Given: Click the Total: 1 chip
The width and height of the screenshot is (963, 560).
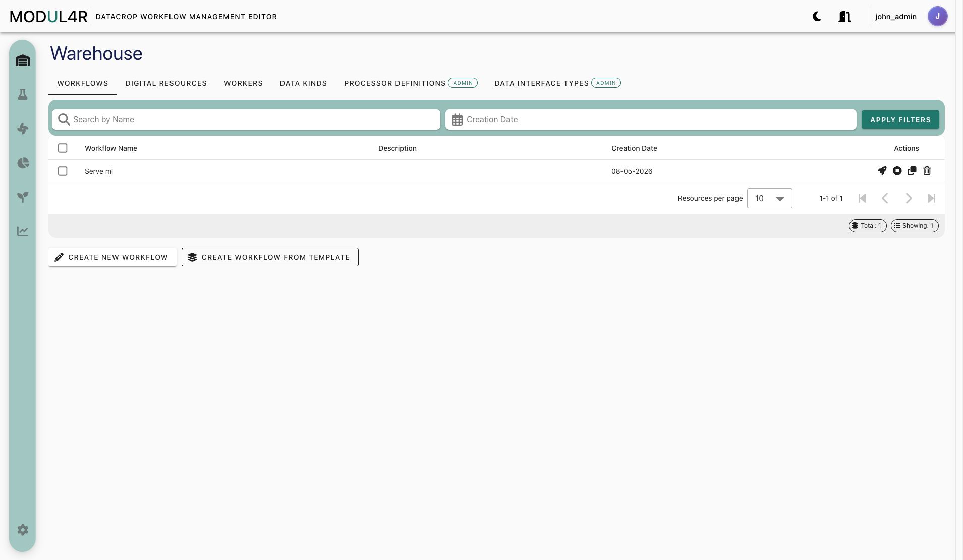Looking at the screenshot, I should (x=868, y=226).
